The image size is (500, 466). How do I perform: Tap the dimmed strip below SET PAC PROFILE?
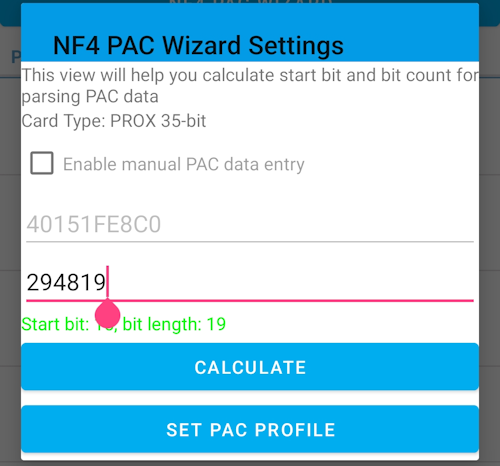coord(250,463)
